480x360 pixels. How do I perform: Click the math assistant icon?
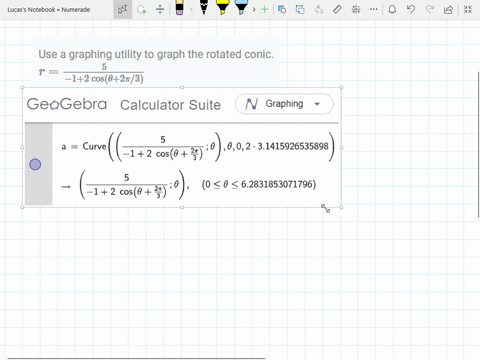(356, 9)
